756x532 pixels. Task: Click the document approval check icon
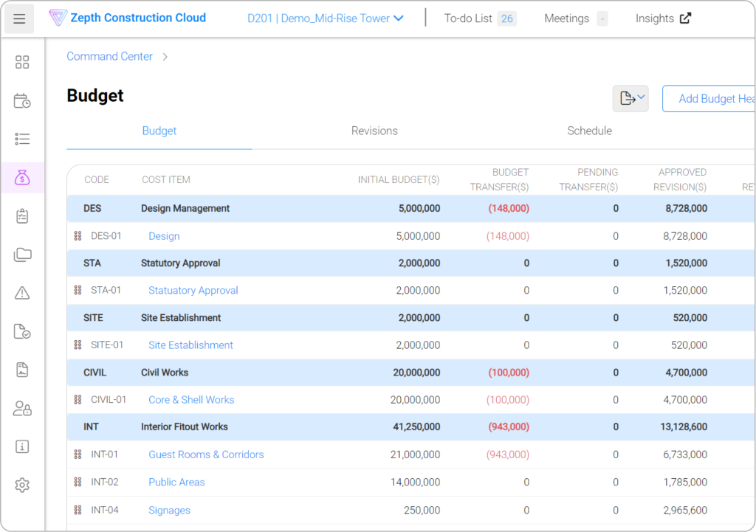coord(21,331)
